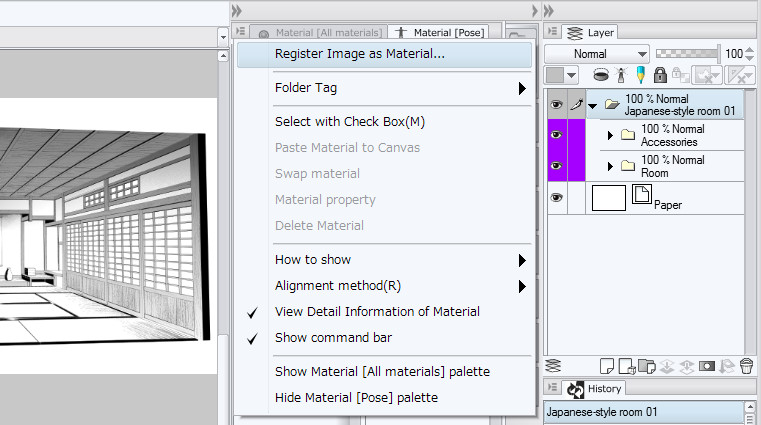Collapse Material dock with double chevron
The height and width of the screenshot is (425, 761).
point(236,11)
